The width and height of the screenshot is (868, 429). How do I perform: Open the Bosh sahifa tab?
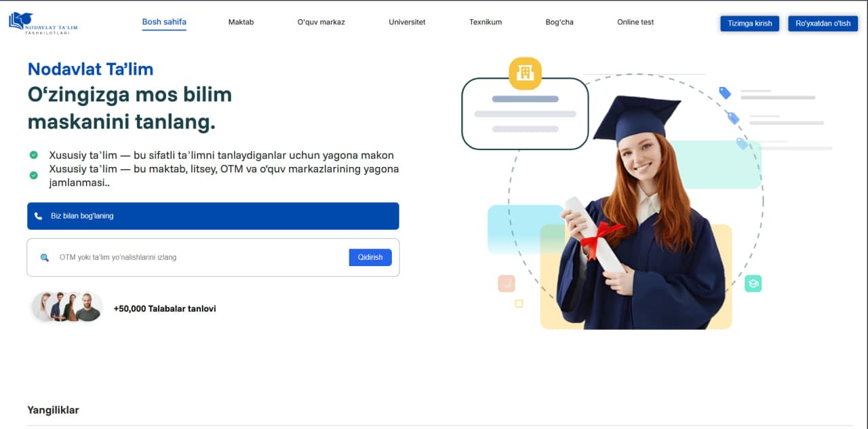(x=164, y=22)
